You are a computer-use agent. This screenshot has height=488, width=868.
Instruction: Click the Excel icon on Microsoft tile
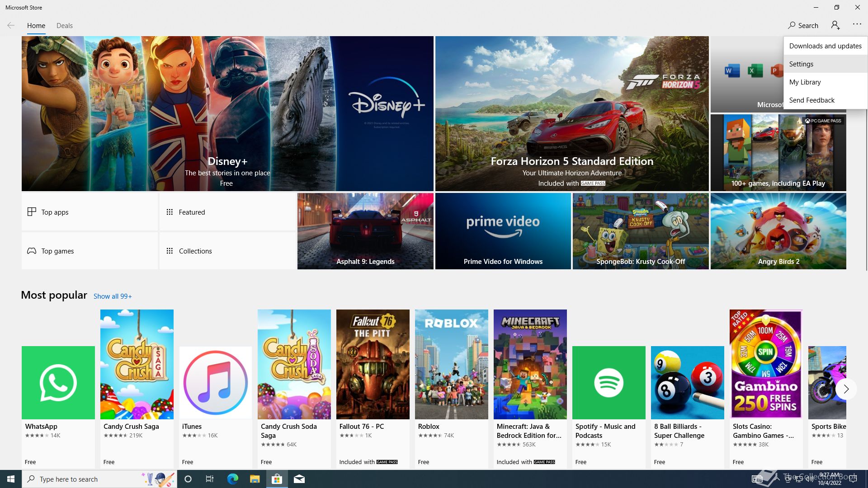click(755, 71)
